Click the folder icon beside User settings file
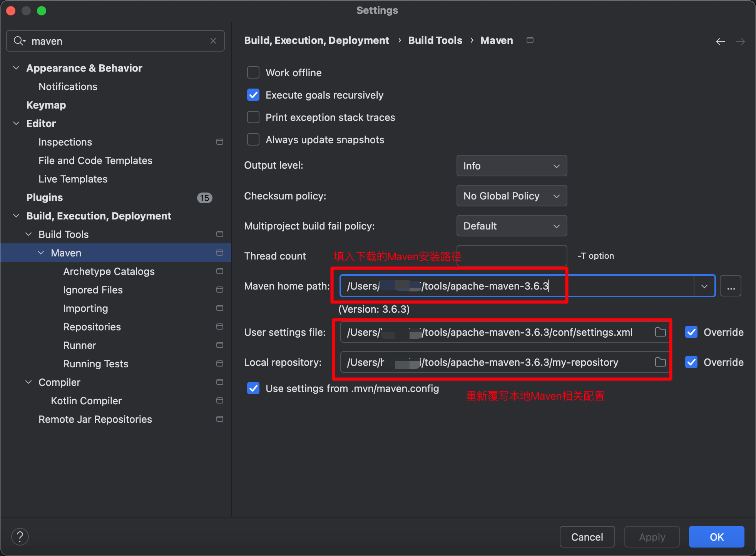The width and height of the screenshot is (756, 556). click(660, 332)
